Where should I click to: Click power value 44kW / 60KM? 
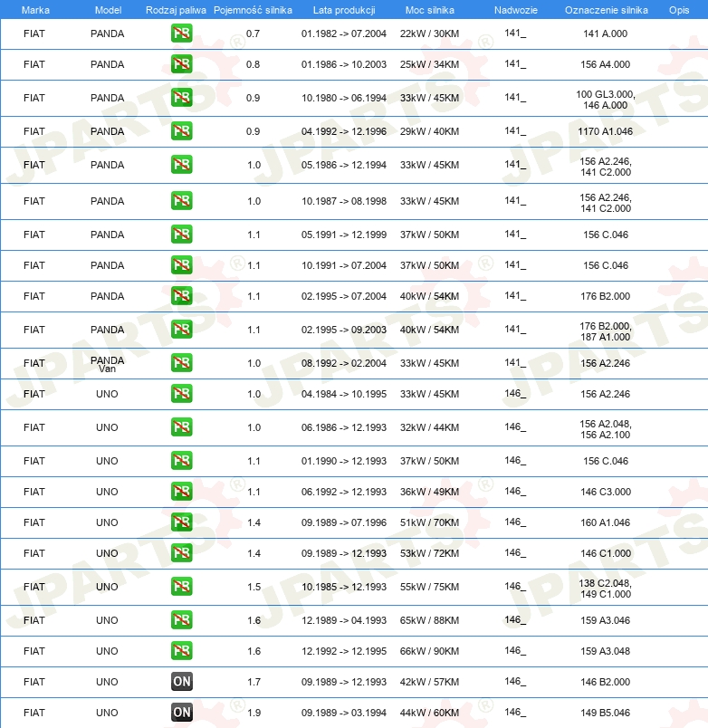tap(429, 713)
